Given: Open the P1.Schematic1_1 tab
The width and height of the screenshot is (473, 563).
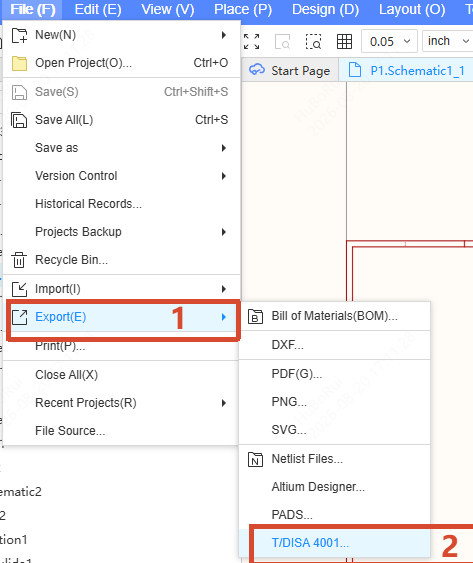Looking at the screenshot, I should click(x=407, y=70).
